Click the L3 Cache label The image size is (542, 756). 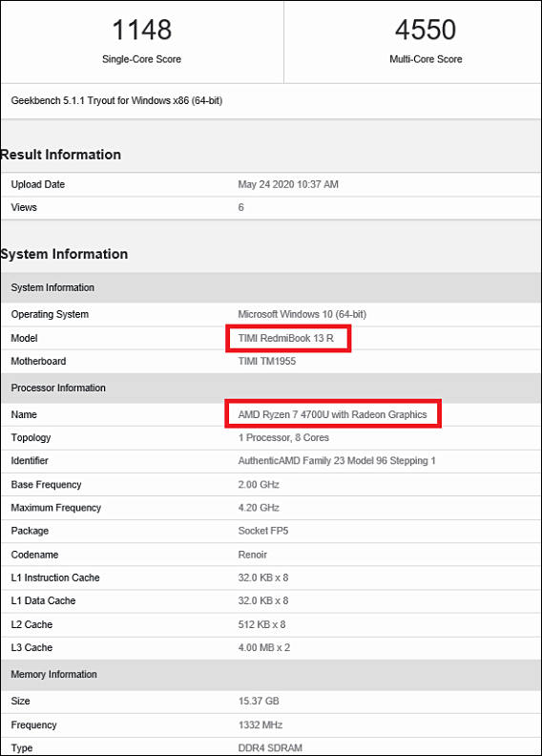(x=31, y=648)
